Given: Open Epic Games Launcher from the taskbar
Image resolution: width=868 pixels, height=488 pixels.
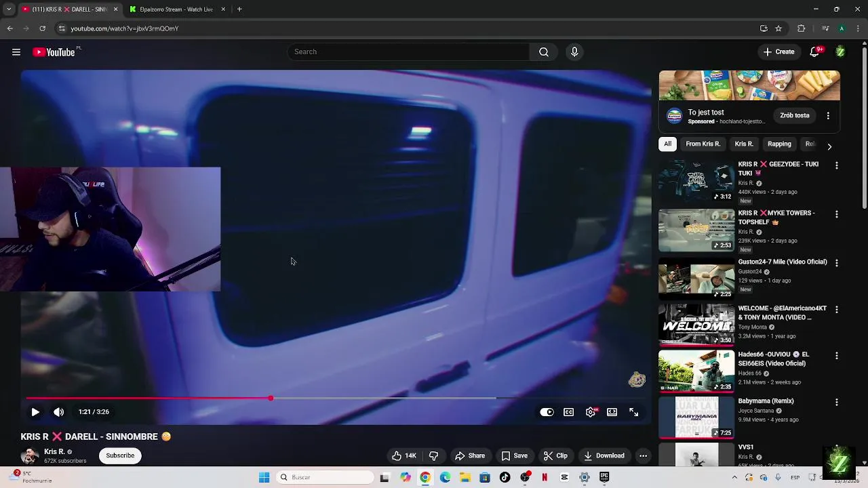Looking at the screenshot, I should (x=604, y=478).
